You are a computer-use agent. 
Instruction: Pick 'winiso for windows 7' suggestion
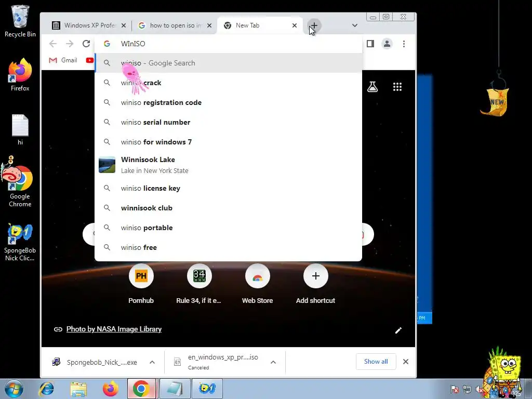pos(228,142)
